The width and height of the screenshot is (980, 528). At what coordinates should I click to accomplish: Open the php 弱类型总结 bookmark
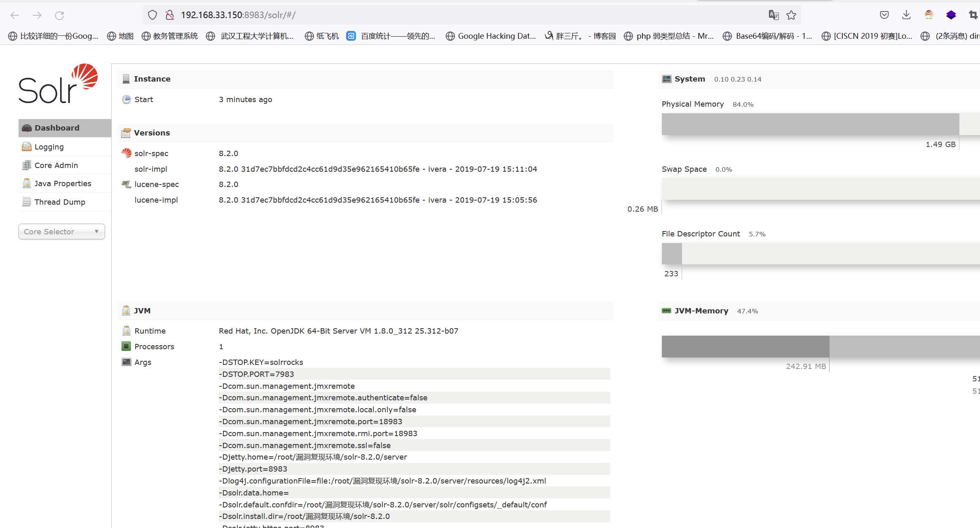[x=669, y=36]
